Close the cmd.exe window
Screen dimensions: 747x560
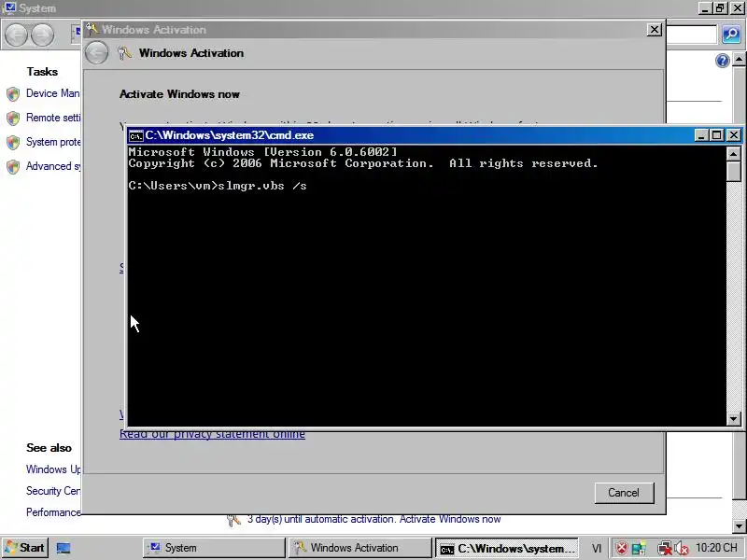[x=734, y=135]
